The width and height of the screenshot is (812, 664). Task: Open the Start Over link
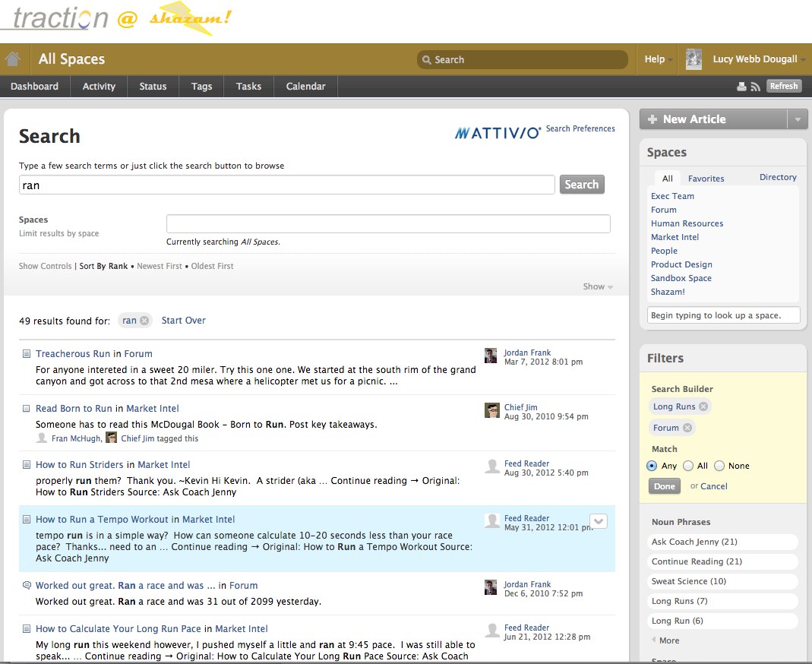pos(183,321)
